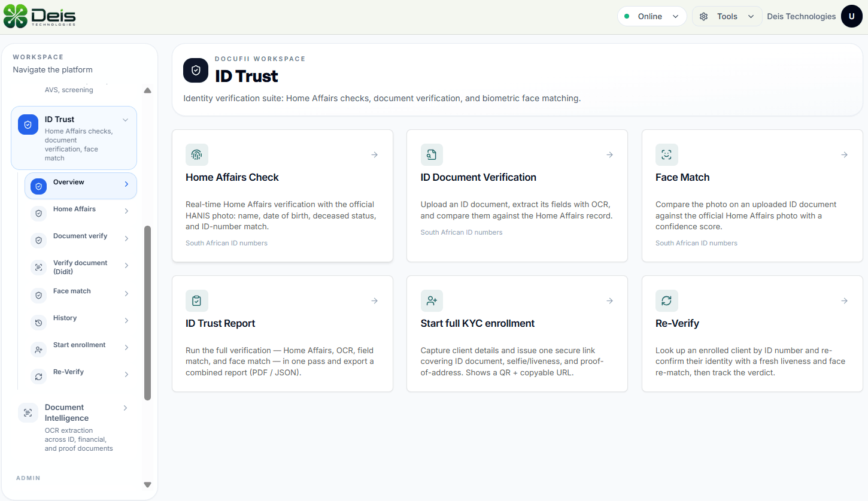Collapse the ID Trust section chevron
Image resolution: width=868 pixels, height=501 pixels.
125,120
